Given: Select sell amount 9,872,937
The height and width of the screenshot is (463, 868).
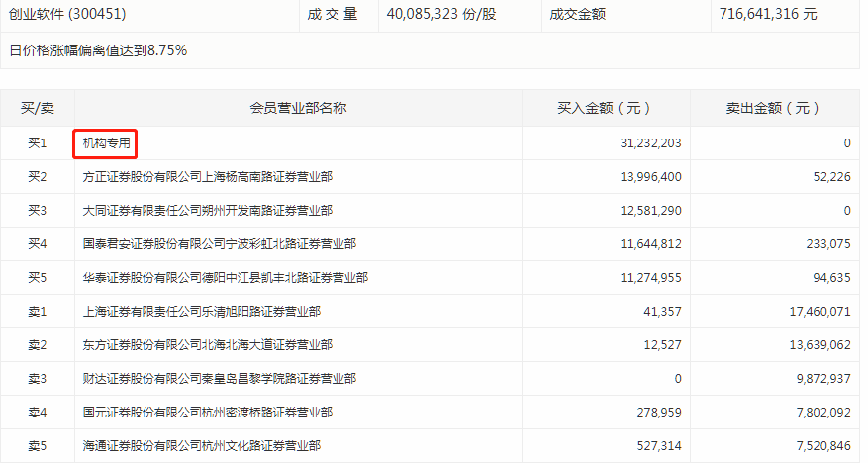Looking at the screenshot, I should (823, 379).
